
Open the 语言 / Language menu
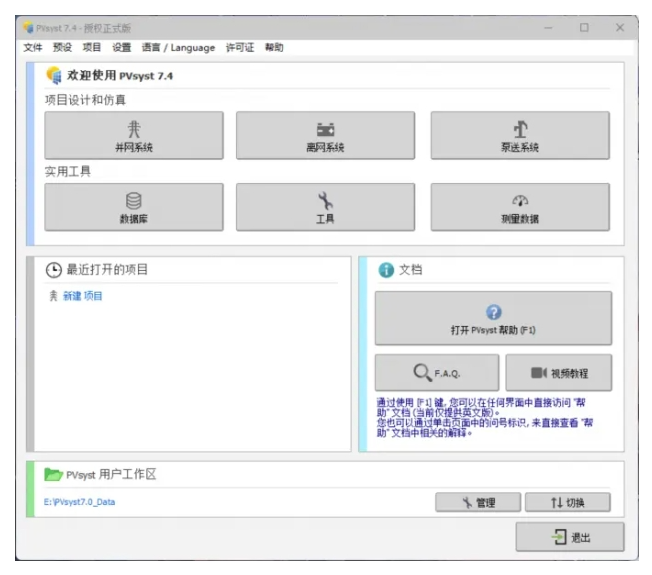(178, 47)
